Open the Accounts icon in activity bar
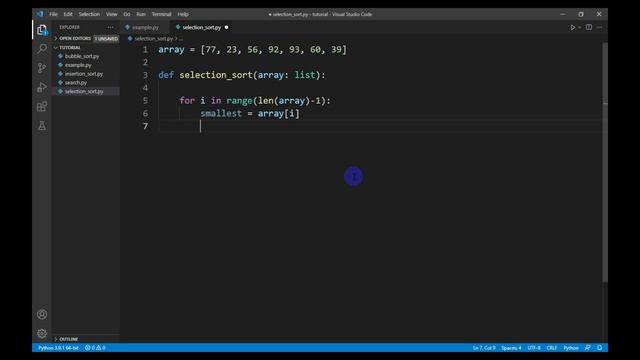The width and height of the screenshot is (640, 360). (x=42, y=314)
